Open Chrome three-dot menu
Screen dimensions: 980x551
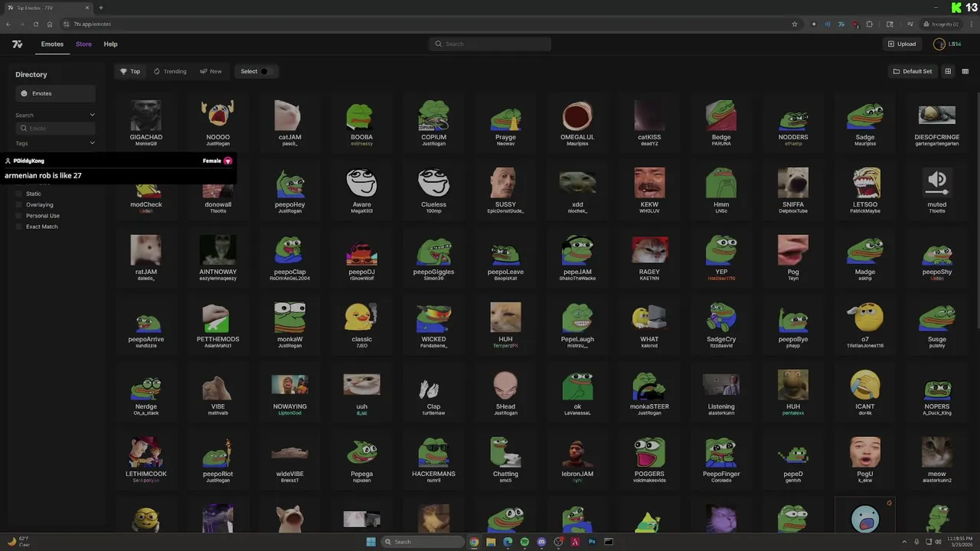(x=971, y=24)
